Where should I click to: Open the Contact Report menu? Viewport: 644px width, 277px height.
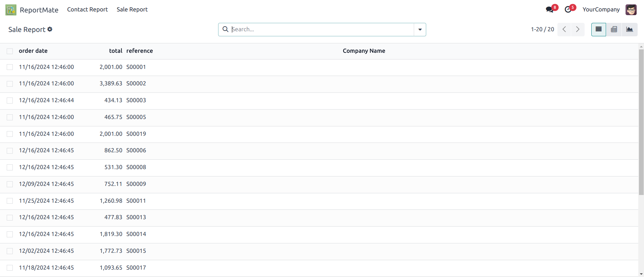tap(87, 10)
